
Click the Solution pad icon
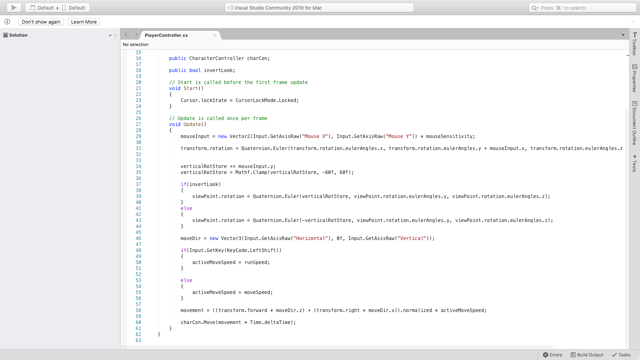[x=6, y=35]
